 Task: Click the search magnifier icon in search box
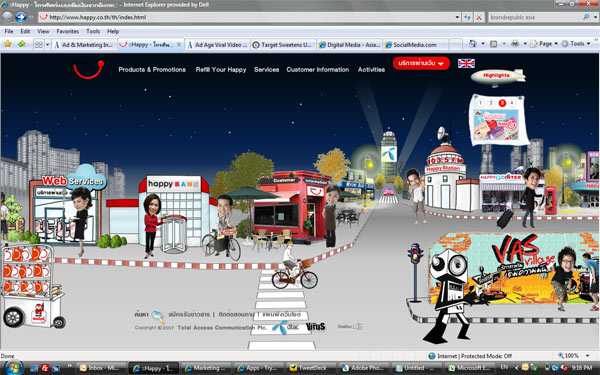pos(586,17)
